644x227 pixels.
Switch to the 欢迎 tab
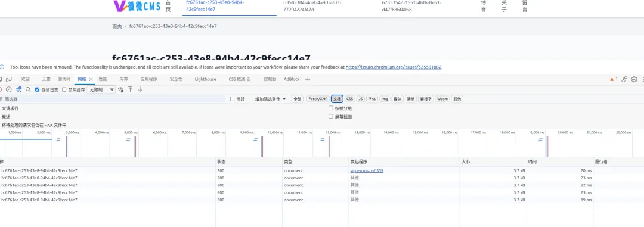pos(26,79)
